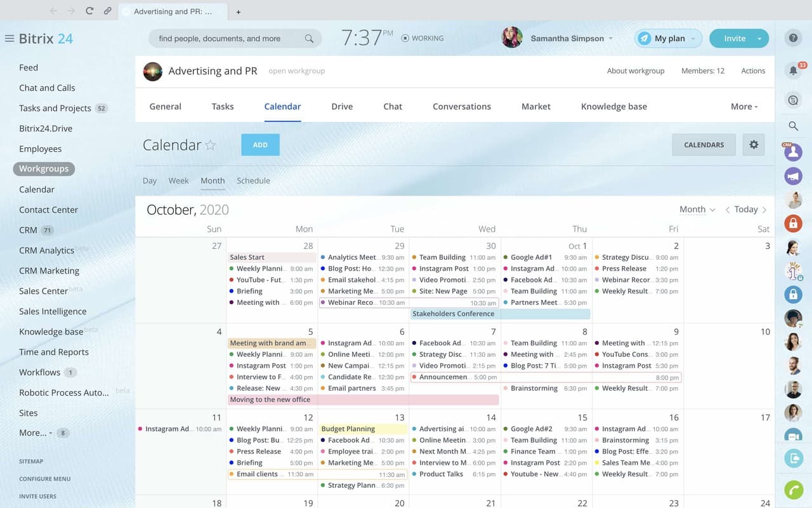Open the calendar settings gear icon
This screenshot has height=508, width=812.
[754, 144]
